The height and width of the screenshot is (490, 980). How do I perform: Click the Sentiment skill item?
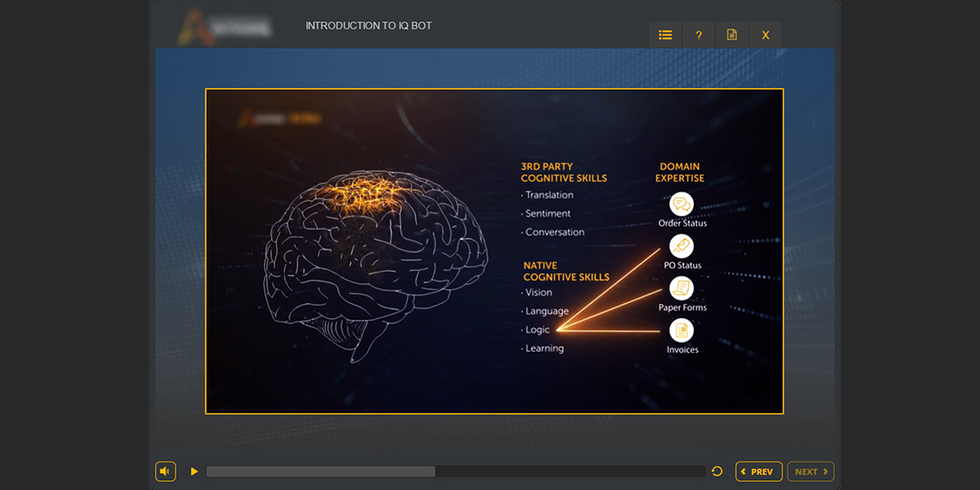(548, 214)
